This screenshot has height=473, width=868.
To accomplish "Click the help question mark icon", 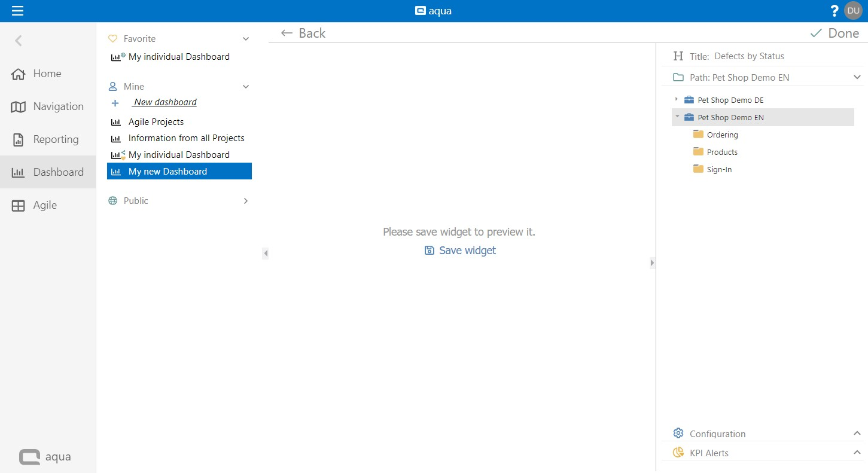I will [835, 11].
